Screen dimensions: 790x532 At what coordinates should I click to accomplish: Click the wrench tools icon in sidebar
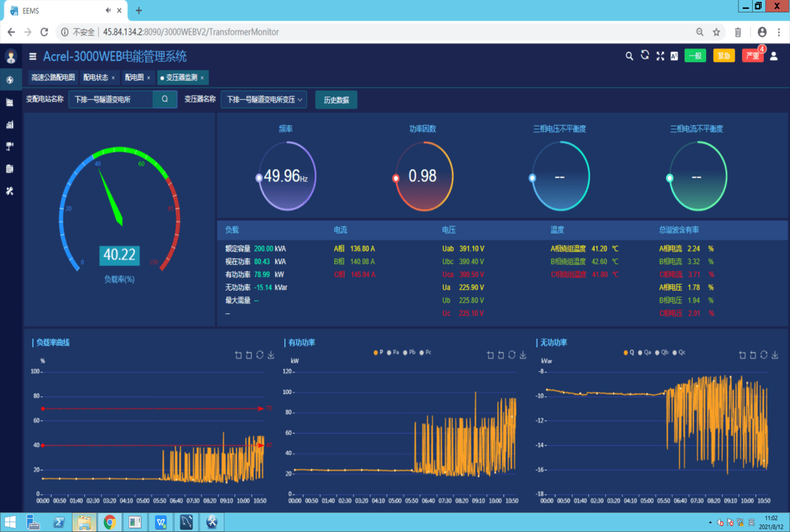9,191
